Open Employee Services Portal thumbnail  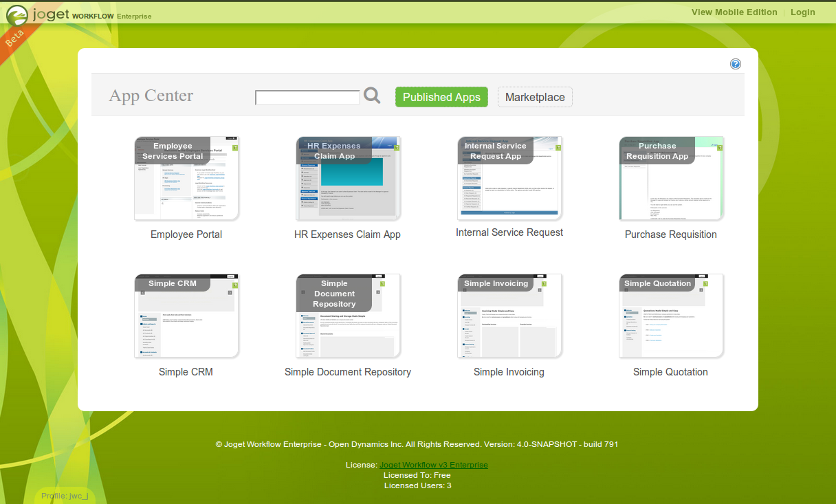click(x=186, y=178)
